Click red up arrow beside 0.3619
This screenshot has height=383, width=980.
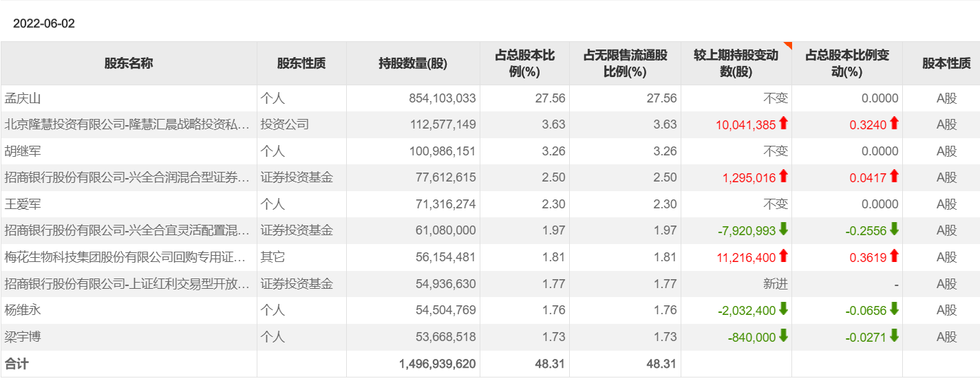coord(894,256)
